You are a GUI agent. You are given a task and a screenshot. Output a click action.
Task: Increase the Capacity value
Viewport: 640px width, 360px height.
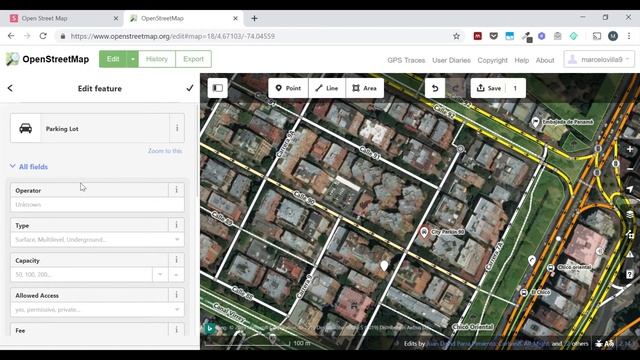coord(176,274)
